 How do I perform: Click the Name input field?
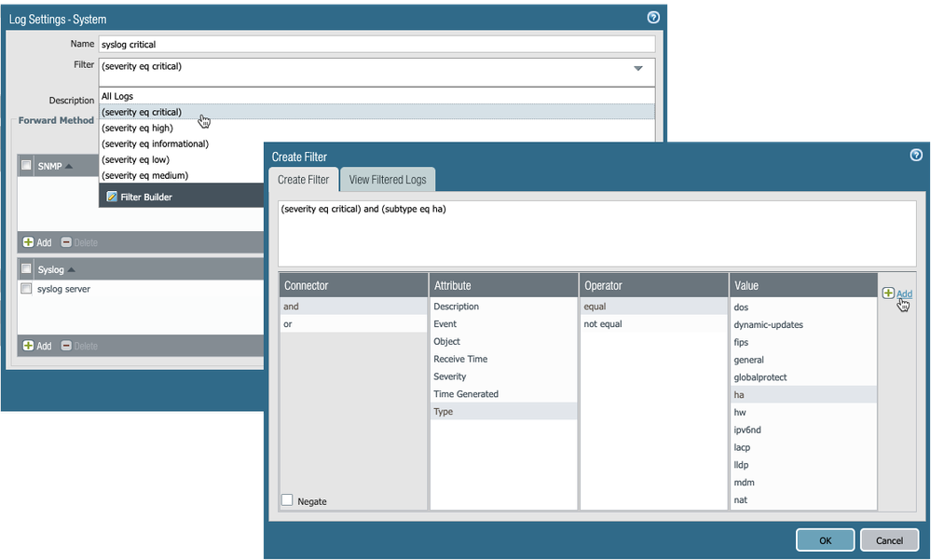[377, 44]
